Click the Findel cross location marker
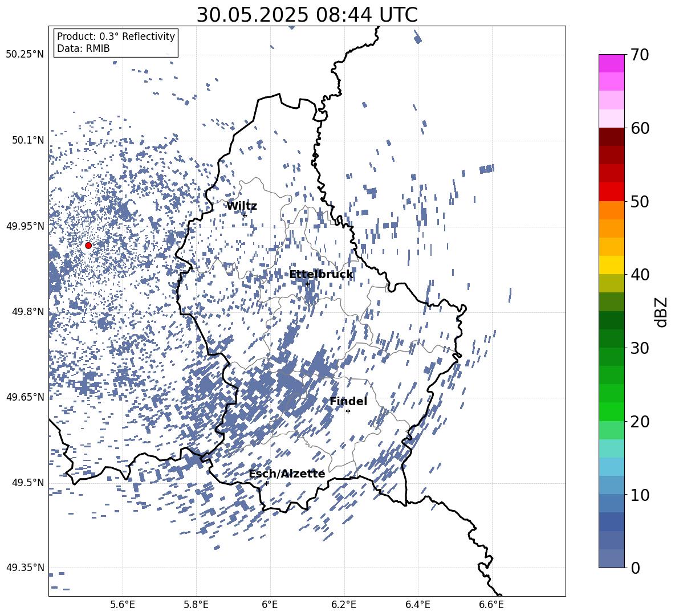Image resolution: width=675 pixels, height=616 pixels. [348, 411]
